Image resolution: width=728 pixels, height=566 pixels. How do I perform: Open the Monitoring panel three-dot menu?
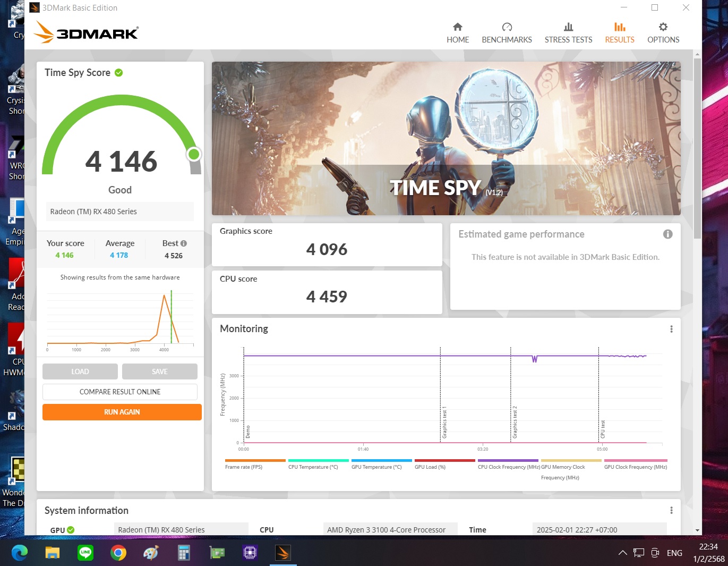[671, 329]
